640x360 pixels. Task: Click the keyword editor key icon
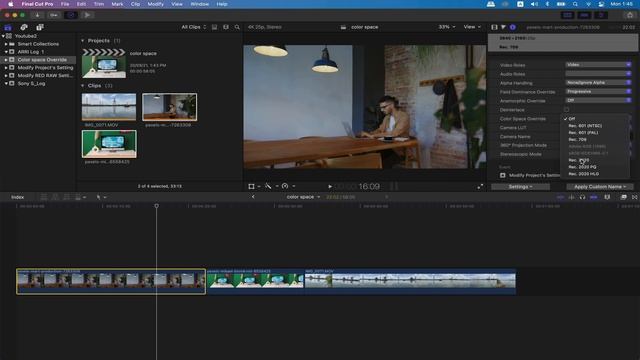[54, 15]
